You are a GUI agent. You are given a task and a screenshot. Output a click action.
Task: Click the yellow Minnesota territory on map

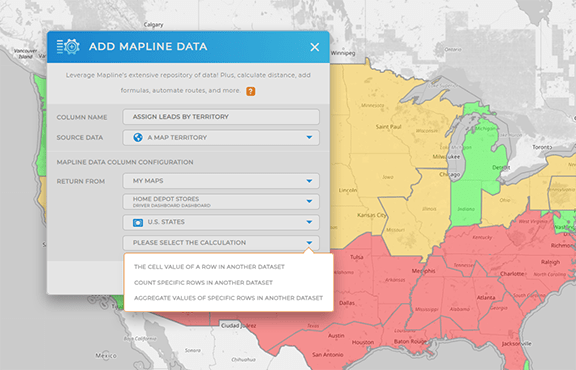click(371, 121)
